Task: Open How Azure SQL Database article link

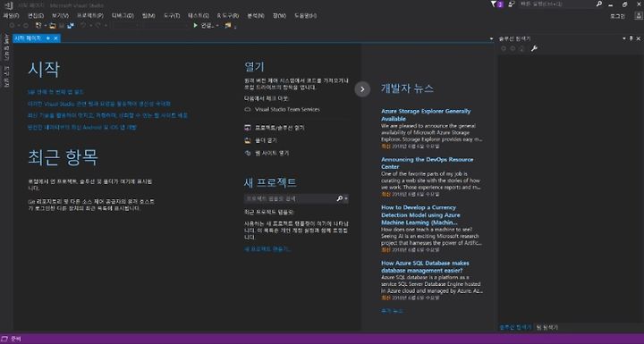Action: tap(425, 266)
